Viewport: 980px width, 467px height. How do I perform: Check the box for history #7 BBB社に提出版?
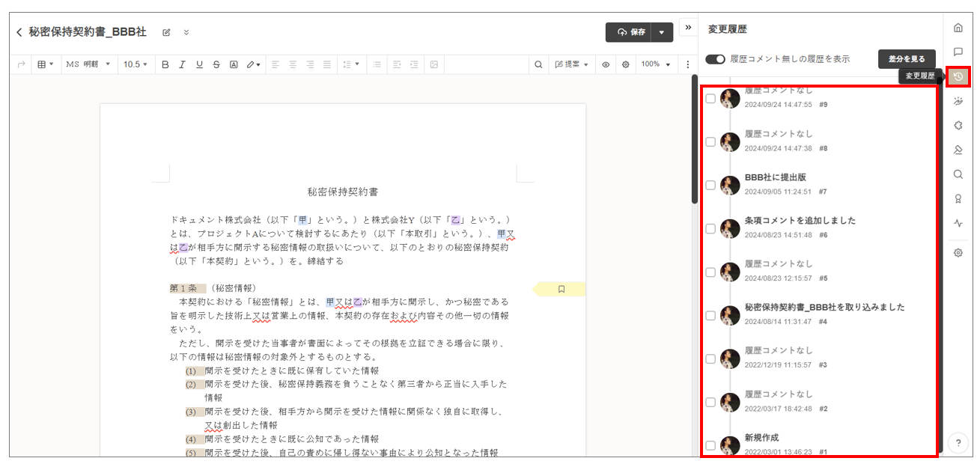pos(710,185)
